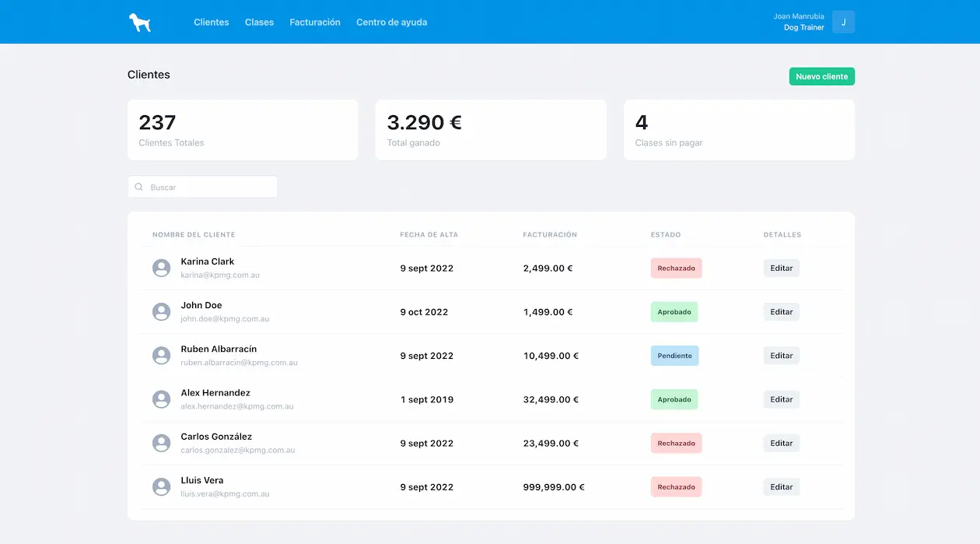The width and height of the screenshot is (980, 544).
Task: Click Alex Hernandez's avatar icon
Action: point(161,398)
